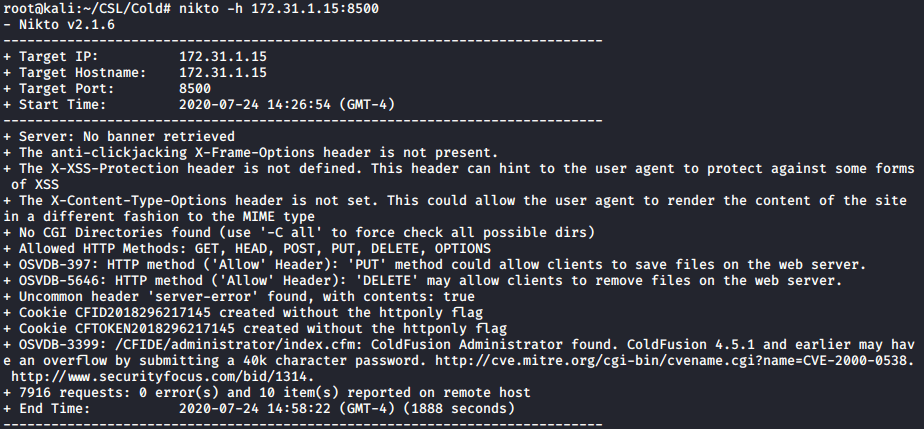Select the Target Port value 8500
Image resolution: width=924 pixels, height=429 pixels.
point(196,88)
